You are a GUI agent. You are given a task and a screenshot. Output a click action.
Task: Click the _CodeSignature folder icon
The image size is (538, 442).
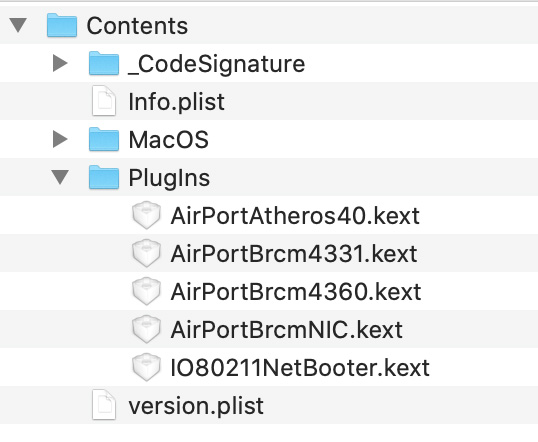(104, 63)
